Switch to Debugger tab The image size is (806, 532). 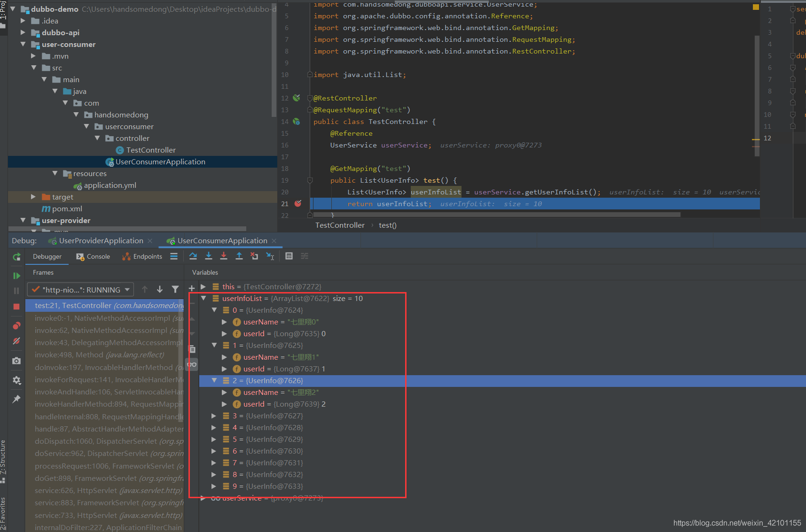[47, 257]
